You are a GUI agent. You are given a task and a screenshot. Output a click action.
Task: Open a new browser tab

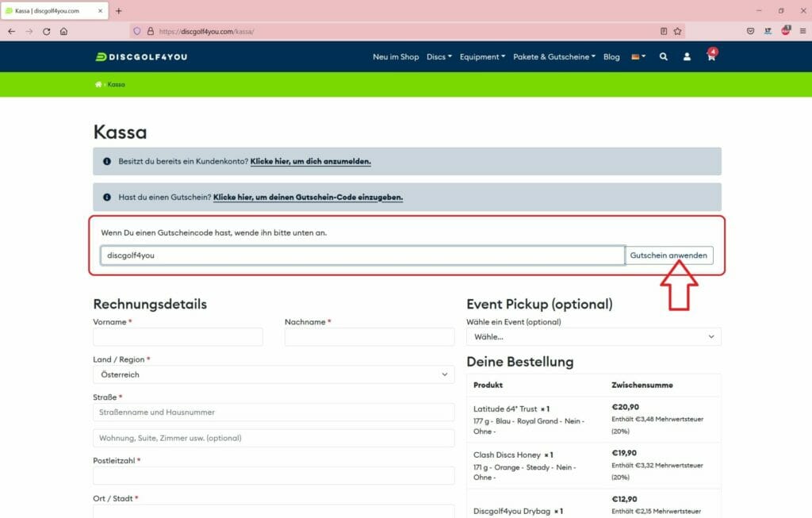point(119,11)
